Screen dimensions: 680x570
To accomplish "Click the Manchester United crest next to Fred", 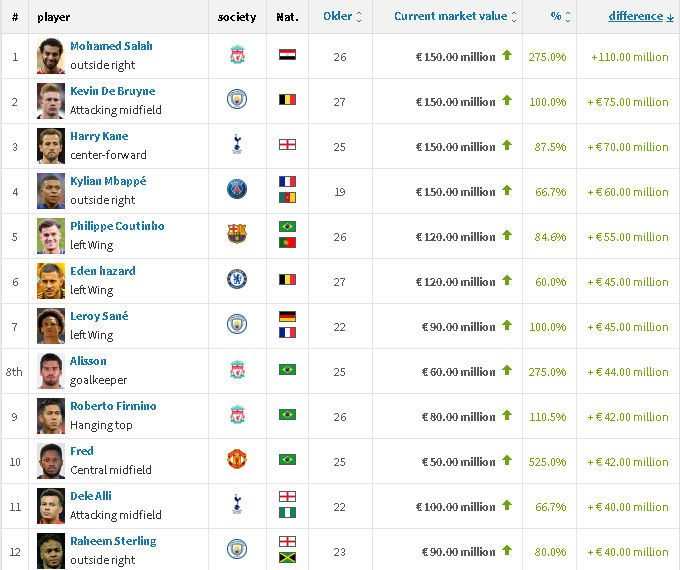I will pos(237,459).
